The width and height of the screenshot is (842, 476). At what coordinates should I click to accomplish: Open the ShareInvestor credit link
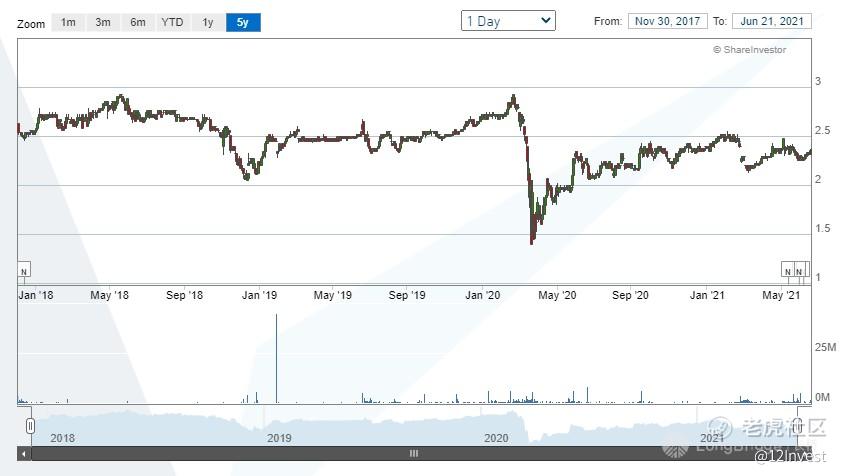(x=749, y=49)
